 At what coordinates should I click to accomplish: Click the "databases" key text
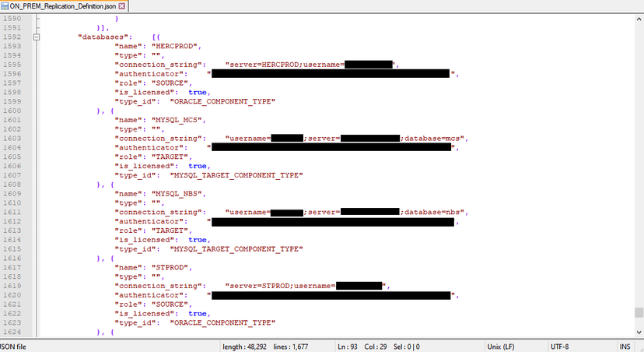tap(103, 37)
